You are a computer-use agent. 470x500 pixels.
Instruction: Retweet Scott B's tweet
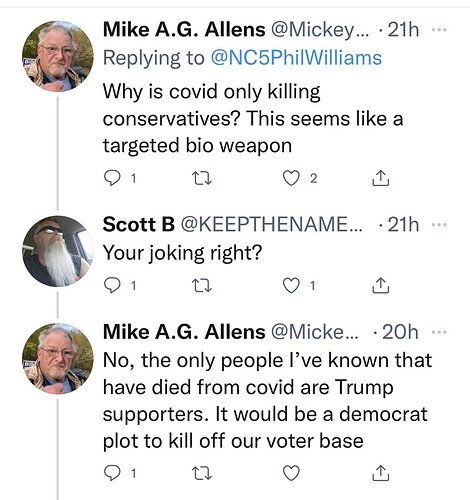pyautogui.click(x=202, y=286)
